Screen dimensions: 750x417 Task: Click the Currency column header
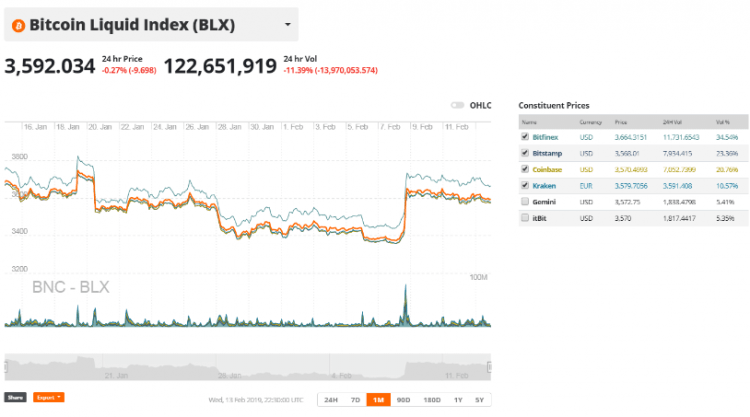(x=591, y=122)
